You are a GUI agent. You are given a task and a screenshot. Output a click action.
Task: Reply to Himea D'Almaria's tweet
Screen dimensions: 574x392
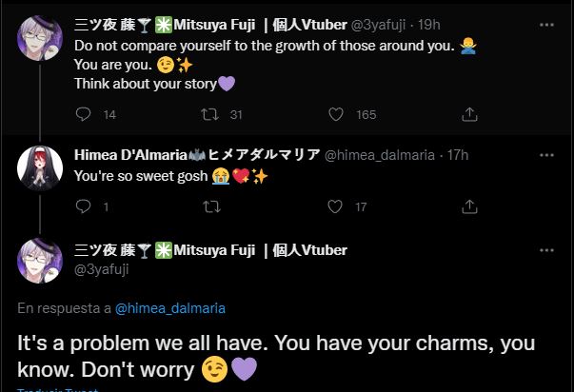tap(83, 206)
